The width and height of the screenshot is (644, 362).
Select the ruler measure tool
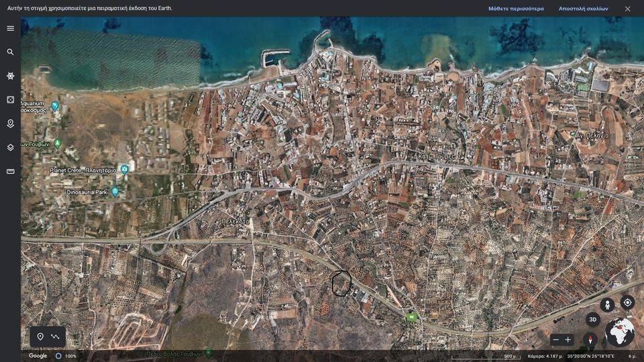(10, 172)
